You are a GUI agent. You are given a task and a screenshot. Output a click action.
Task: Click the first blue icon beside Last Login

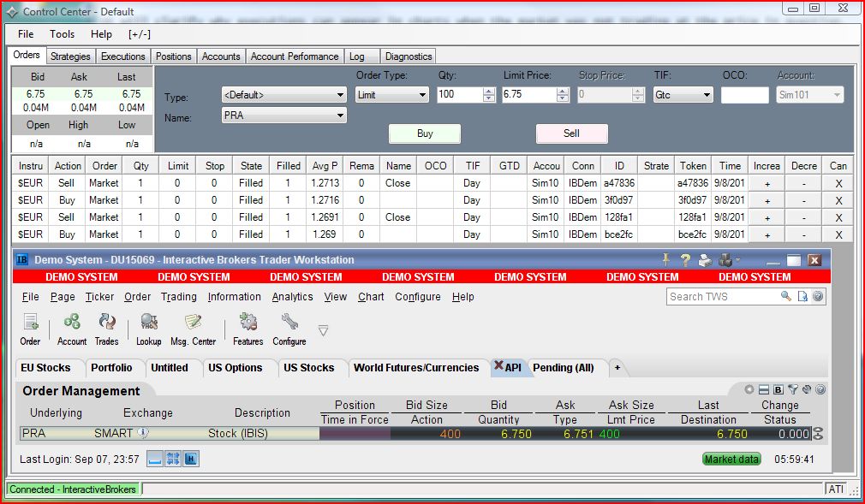(154, 459)
